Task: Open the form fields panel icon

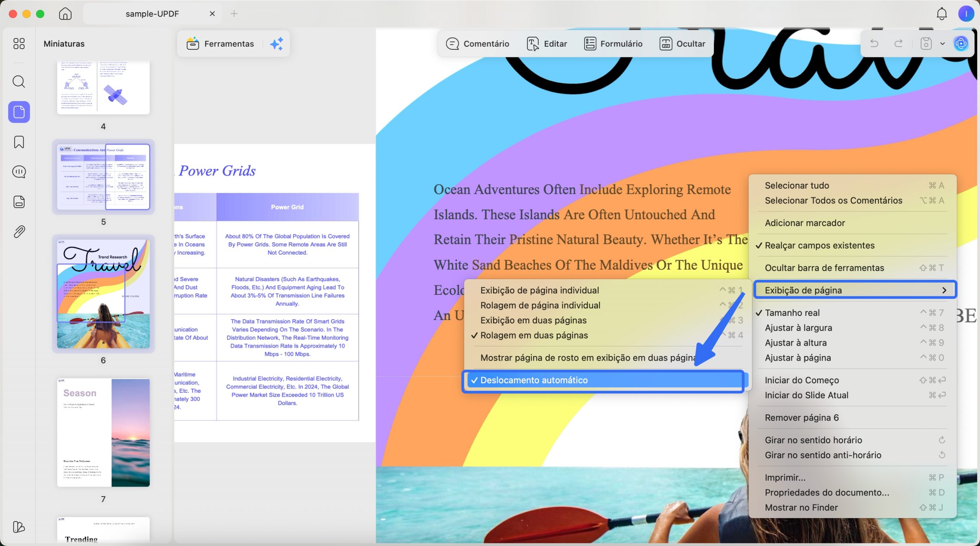Action: point(19,202)
